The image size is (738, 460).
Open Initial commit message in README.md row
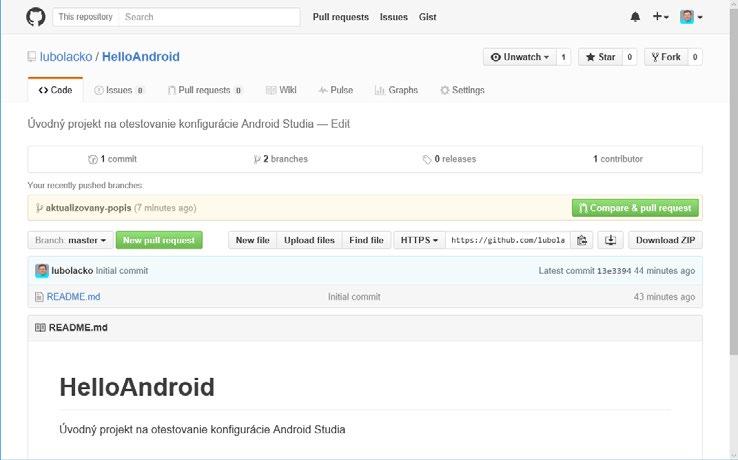(x=354, y=297)
